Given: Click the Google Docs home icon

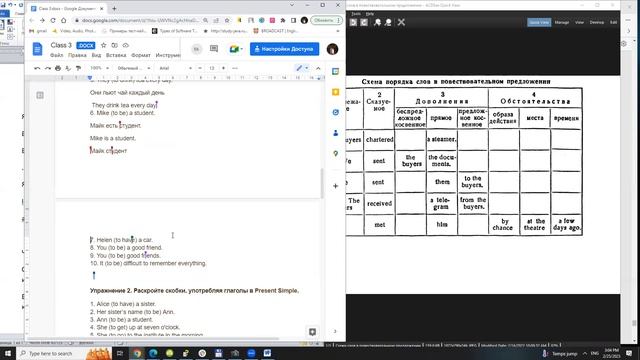Looking at the screenshot, I should pyautogui.click(x=37, y=49).
